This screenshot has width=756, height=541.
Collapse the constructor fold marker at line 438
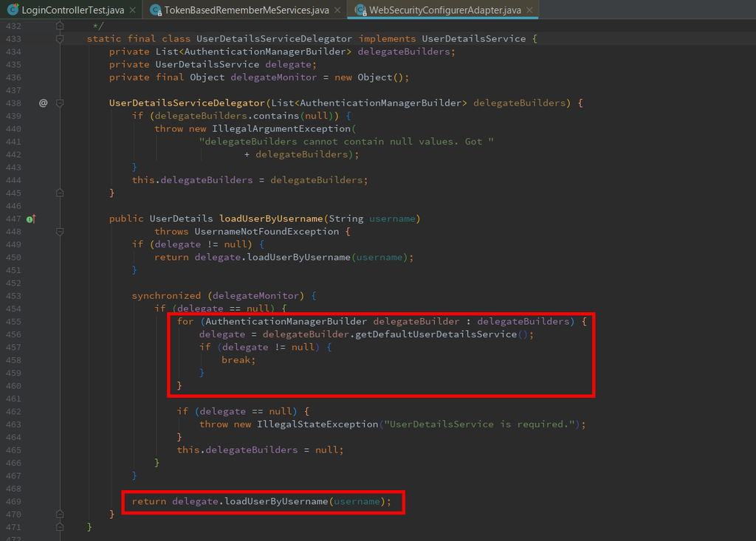click(x=60, y=103)
